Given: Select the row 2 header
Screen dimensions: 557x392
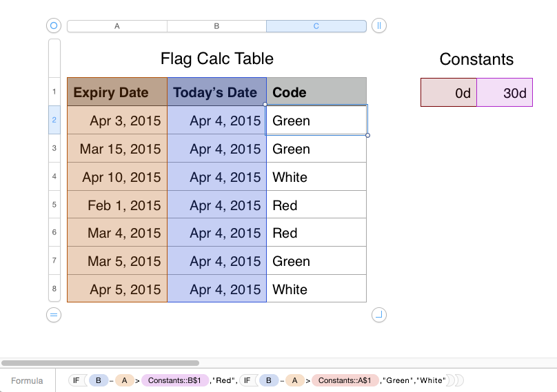Looking at the screenshot, I should pyautogui.click(x=54, y=120).
